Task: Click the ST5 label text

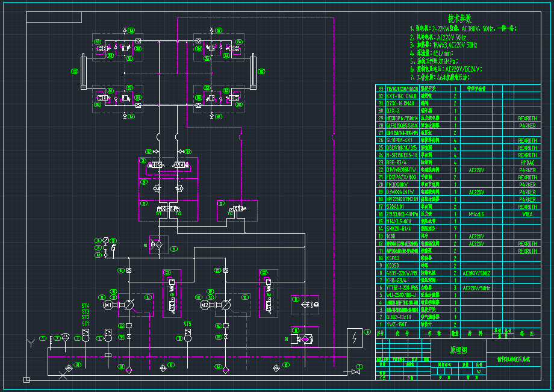Action: point(187,324)
